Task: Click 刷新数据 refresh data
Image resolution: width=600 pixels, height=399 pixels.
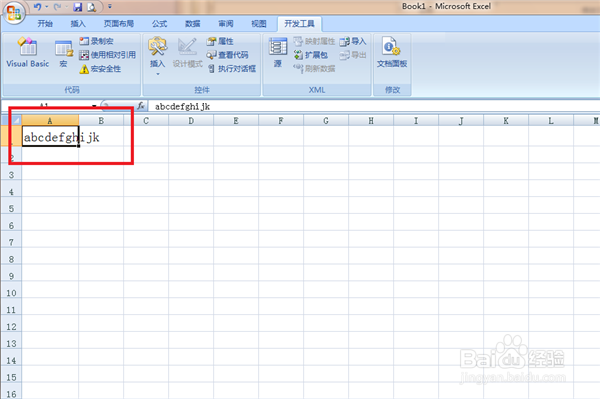Action: [x=314, y=69]
